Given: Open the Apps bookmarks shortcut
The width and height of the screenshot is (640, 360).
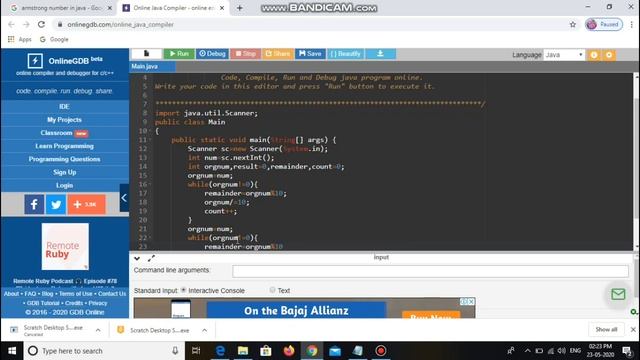Looking at the screenshot, I should (20, 40).
